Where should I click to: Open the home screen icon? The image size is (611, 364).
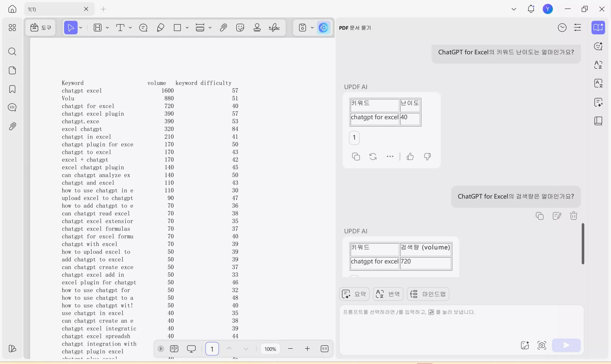pyautogui.click(x=12, y=9)
